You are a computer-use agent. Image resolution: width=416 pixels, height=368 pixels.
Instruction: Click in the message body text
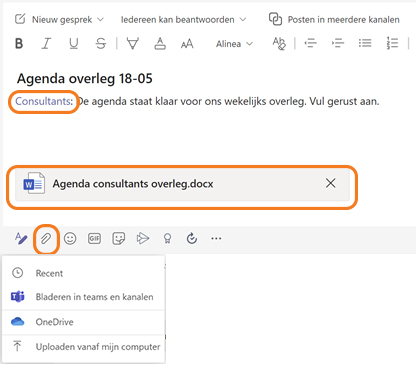click(x=229, y=101)
